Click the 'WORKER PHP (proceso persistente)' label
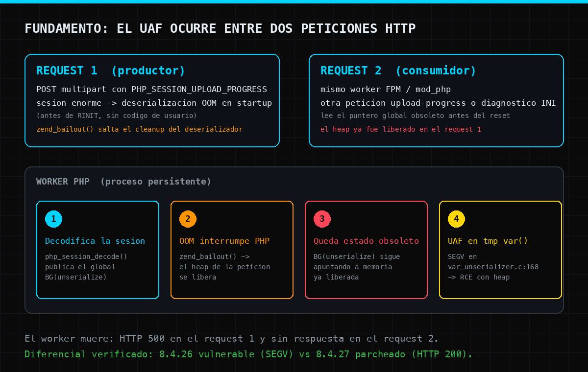588x372 pixels. (x=123, y=182)
